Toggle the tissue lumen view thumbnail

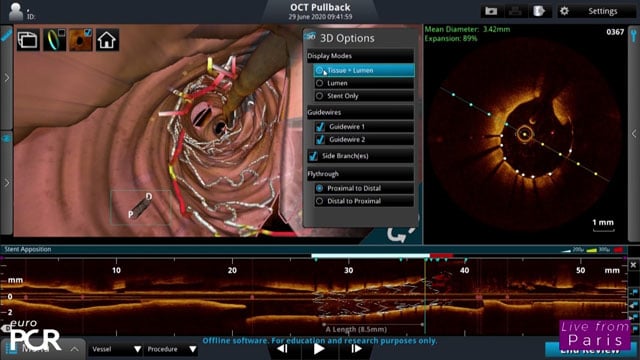81,40
